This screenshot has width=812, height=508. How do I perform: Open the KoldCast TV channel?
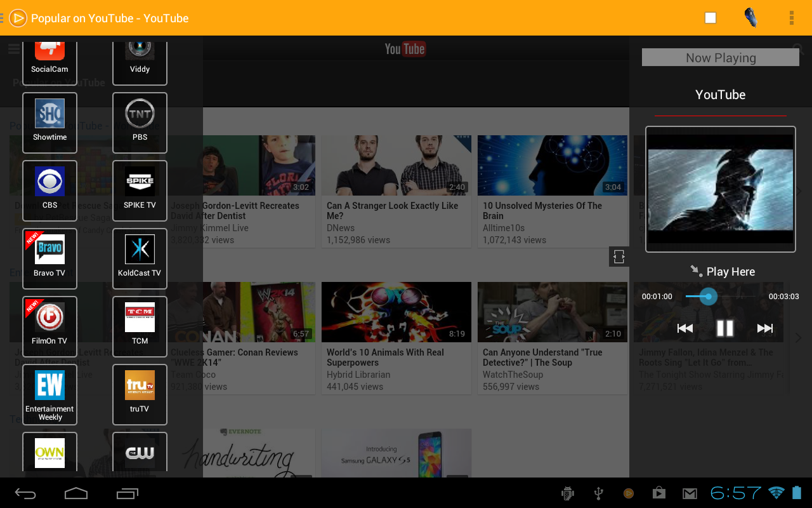point(140,258)
